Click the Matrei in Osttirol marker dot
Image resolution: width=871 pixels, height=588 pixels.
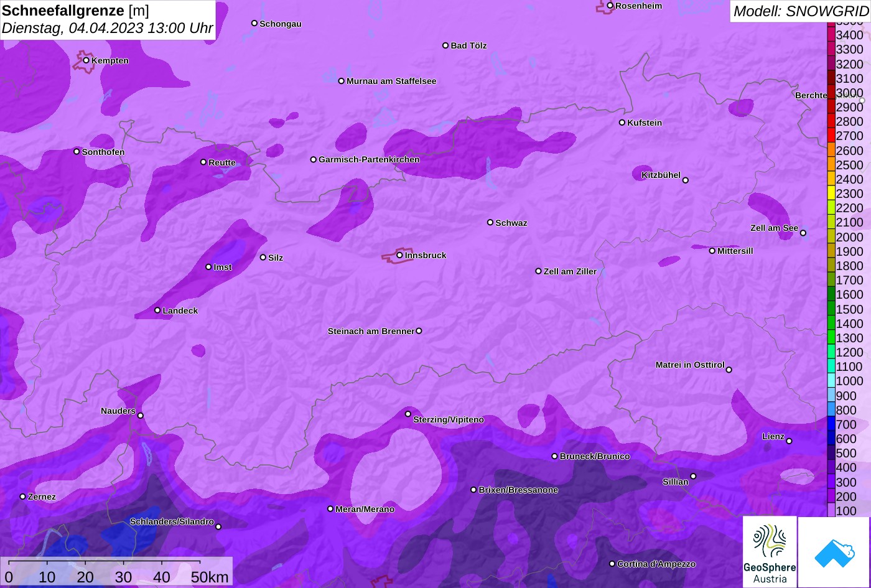pyautogui.click(x=729, y=370)
